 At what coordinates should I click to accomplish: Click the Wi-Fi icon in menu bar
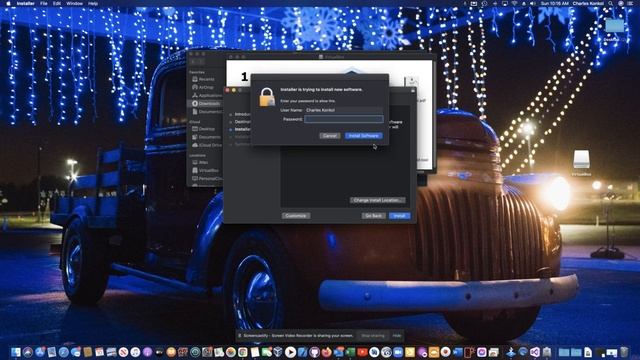[x=514, y=3]
